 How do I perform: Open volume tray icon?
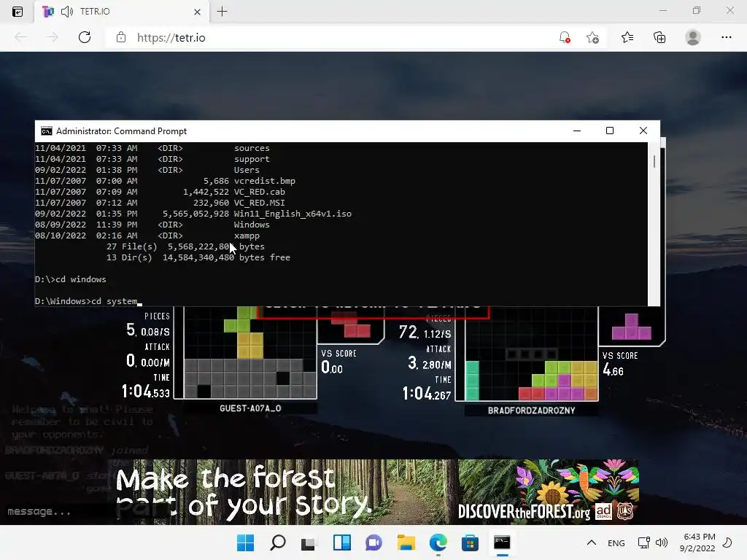coord(661,542)
